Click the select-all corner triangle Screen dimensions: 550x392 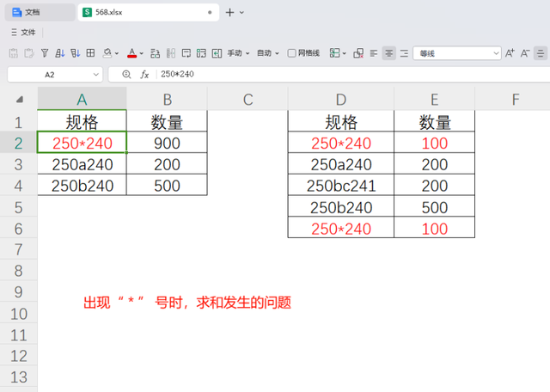(x=20, y=100)
